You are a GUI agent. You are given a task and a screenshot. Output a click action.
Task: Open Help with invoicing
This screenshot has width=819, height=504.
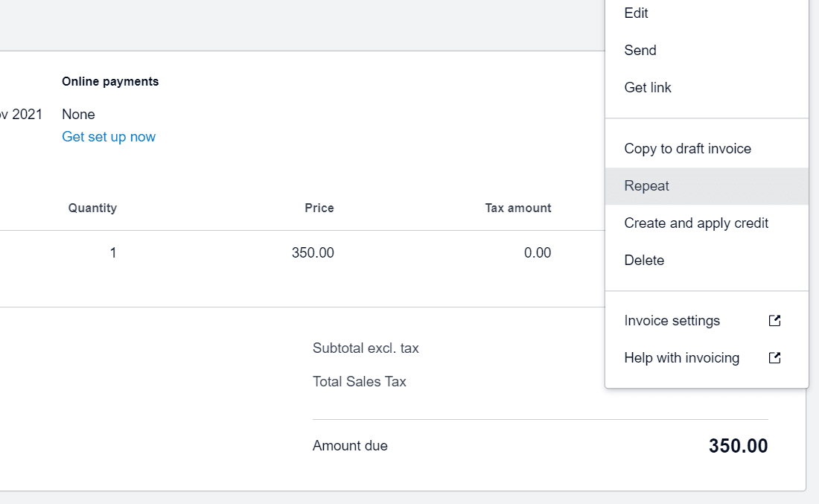[706, 358]
